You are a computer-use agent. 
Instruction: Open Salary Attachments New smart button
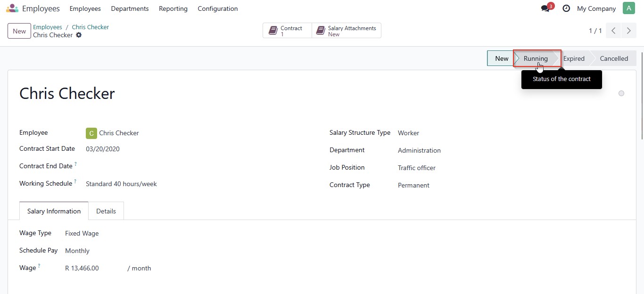(347, 31)
